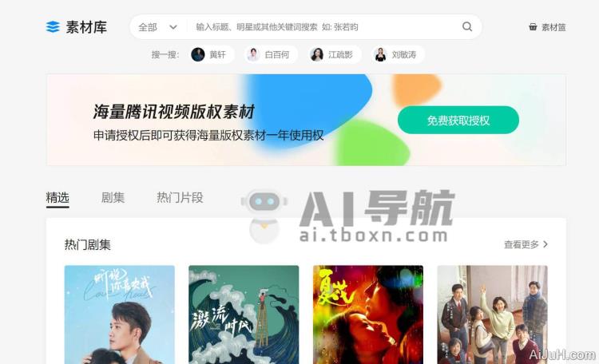Click 江疏影 avatar in search suggestions
599x364 pixels.
point(317,54)
